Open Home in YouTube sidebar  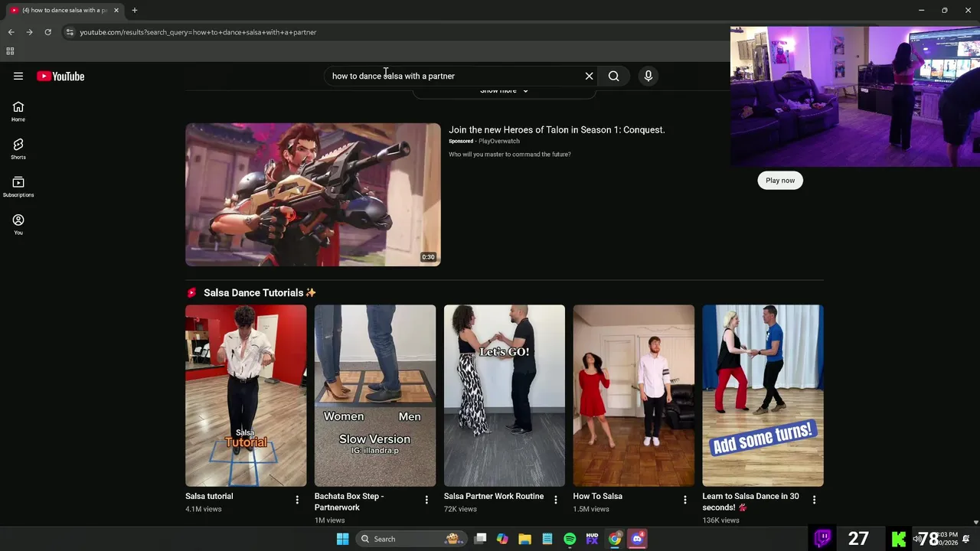pyautogui.click(x=18, y=112)
